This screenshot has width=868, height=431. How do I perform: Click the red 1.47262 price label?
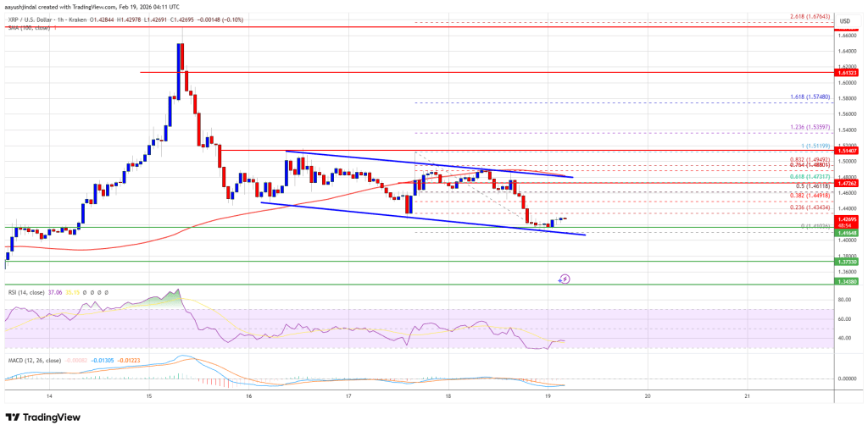(845, 182)
